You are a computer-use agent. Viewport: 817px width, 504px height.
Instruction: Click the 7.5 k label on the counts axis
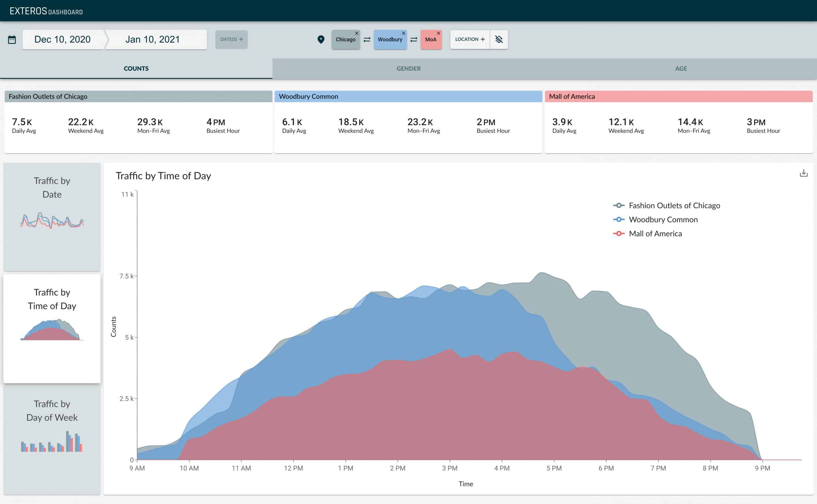pos(126,276)
